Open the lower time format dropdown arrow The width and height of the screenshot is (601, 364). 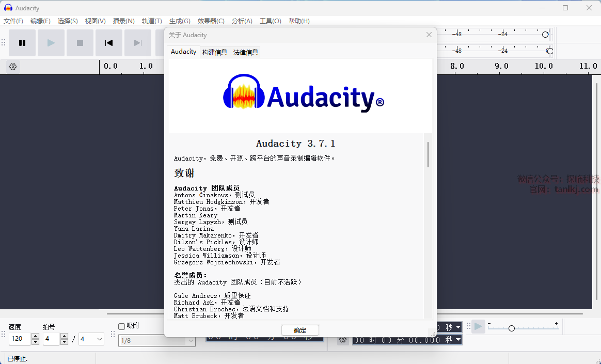458,340
